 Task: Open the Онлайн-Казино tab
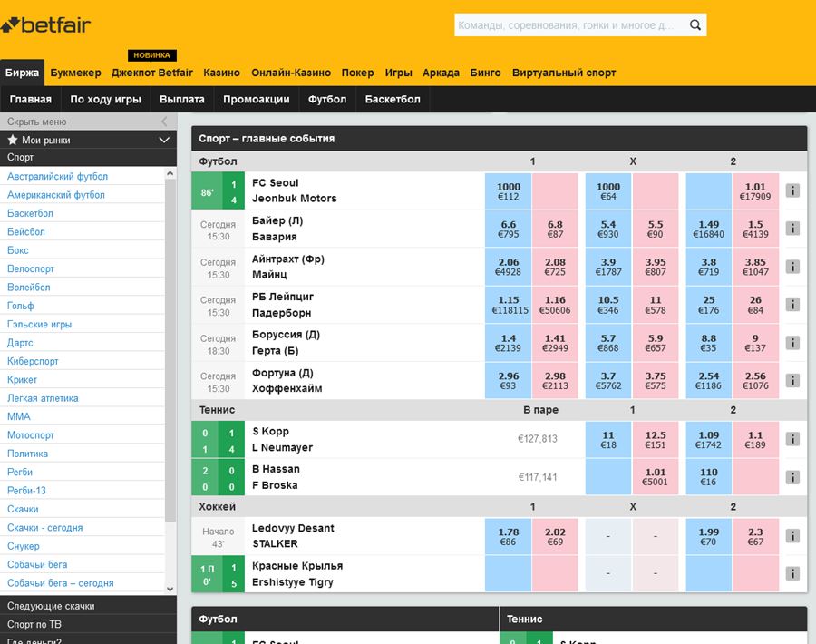[291, 73]
